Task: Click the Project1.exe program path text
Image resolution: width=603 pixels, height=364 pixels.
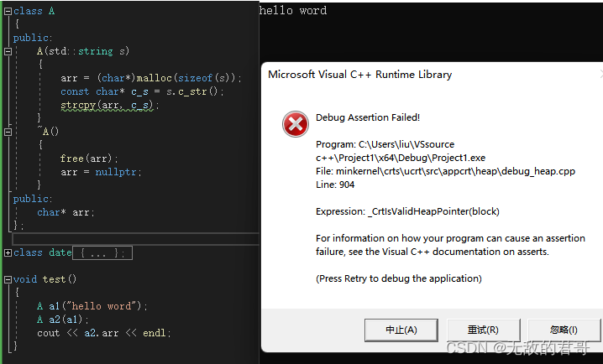Action: click(x=401, y=151)
